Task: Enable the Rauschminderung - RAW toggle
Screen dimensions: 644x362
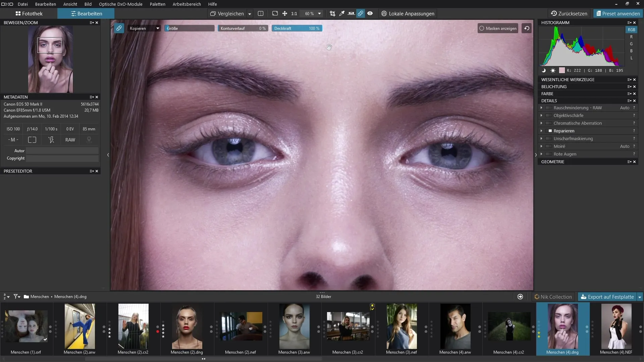Action: coord(549,108)
